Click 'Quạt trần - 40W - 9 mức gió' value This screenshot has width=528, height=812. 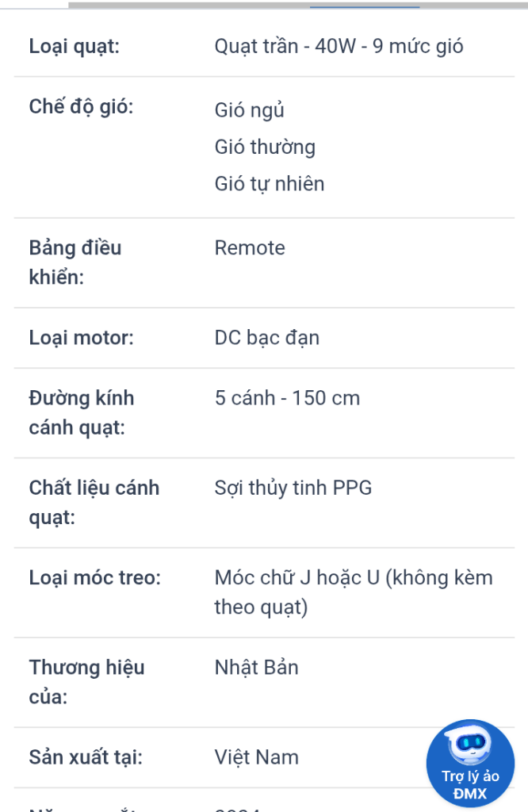pyautogui.click(x=339, y=46)
